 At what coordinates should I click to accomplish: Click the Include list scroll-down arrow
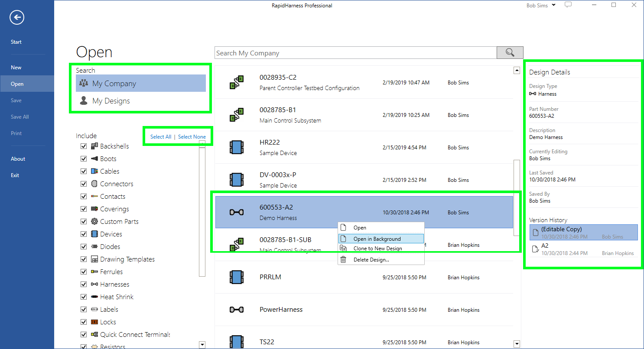point(202,345)
